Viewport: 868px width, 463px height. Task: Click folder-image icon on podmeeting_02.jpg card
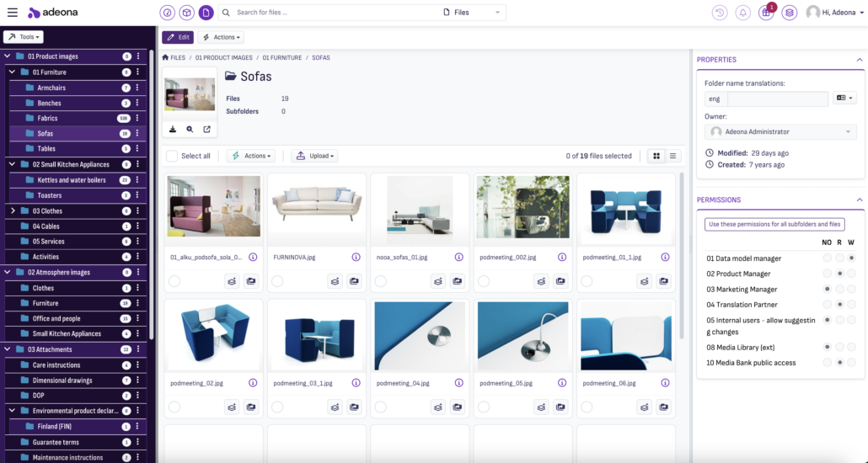[x=251, y=407]
